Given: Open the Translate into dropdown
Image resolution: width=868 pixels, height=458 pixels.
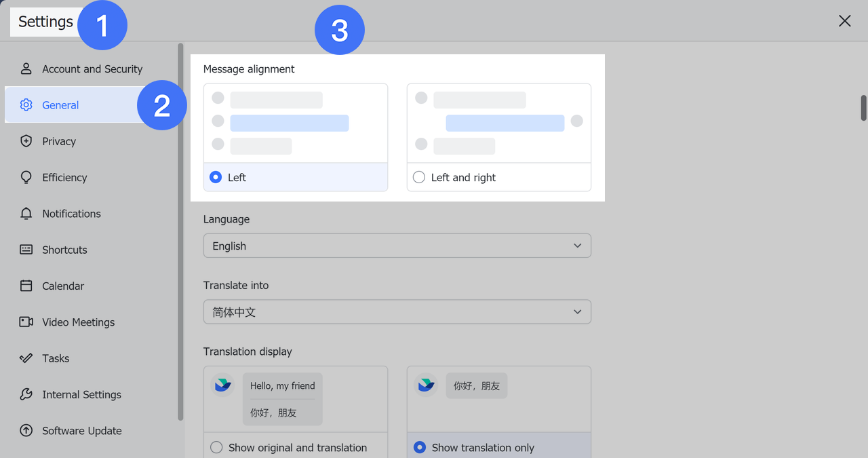Looking at the screenshot, I should click(397, 311).
